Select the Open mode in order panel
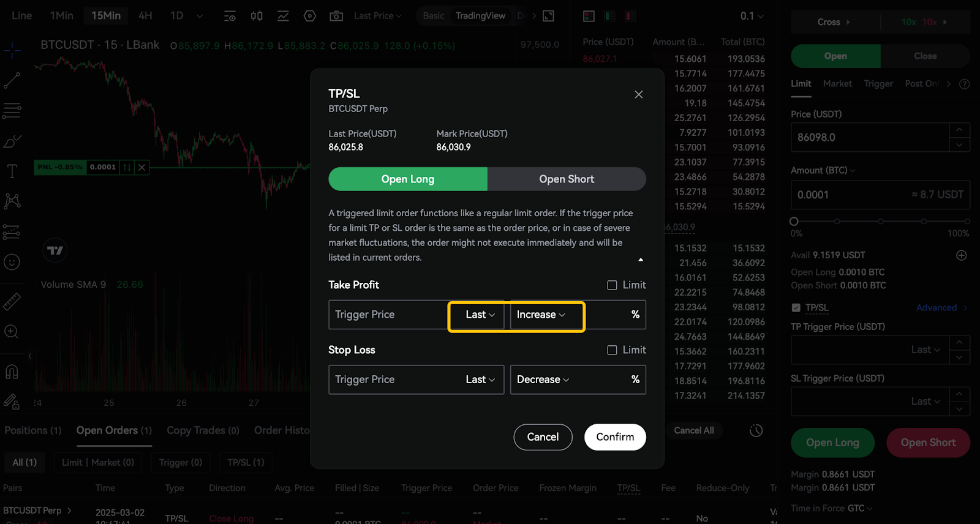Image resolution: width=980 pixels, height=524 pixels. pos(835,56)
